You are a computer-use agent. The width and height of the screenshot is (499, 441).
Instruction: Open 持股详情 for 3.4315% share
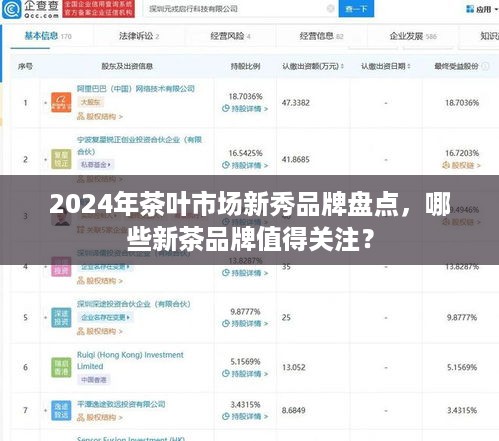coord(245,416)
